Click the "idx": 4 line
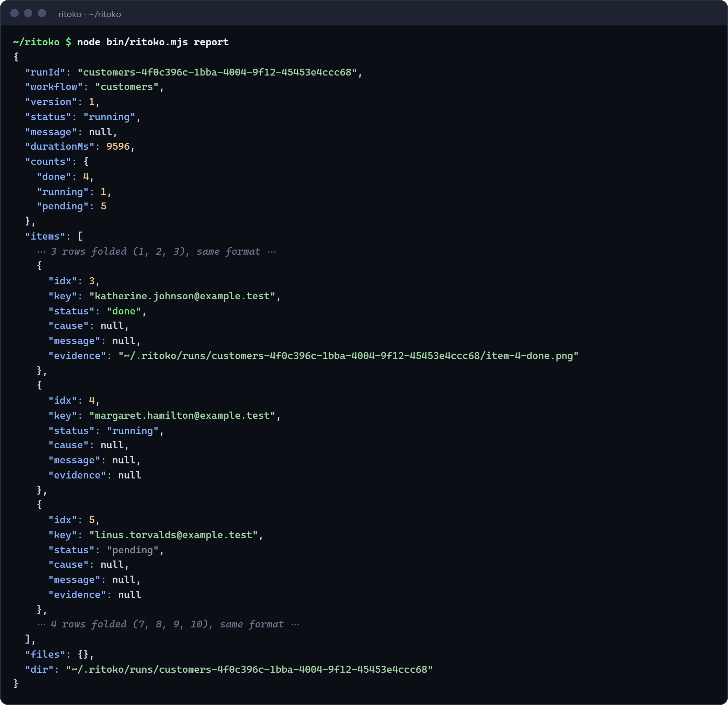728x705 pixels. (x=74, y=401)
